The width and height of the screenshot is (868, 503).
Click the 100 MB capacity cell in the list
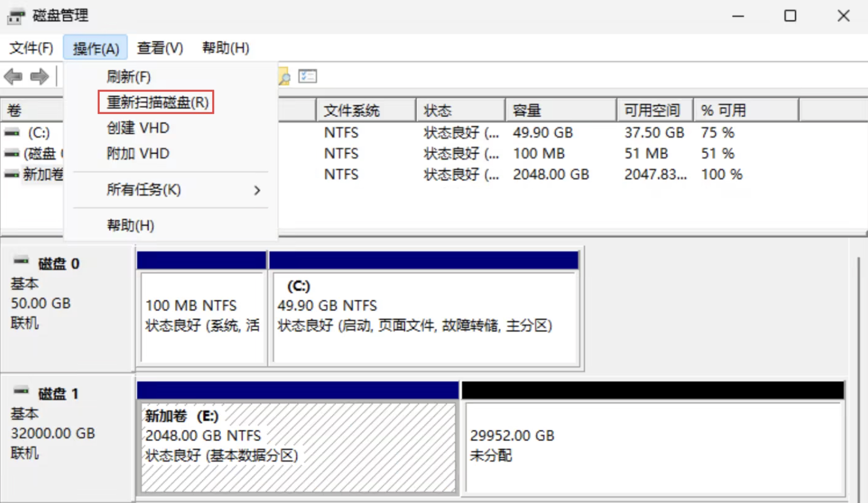pyautogui.click(x=539, y=154)
